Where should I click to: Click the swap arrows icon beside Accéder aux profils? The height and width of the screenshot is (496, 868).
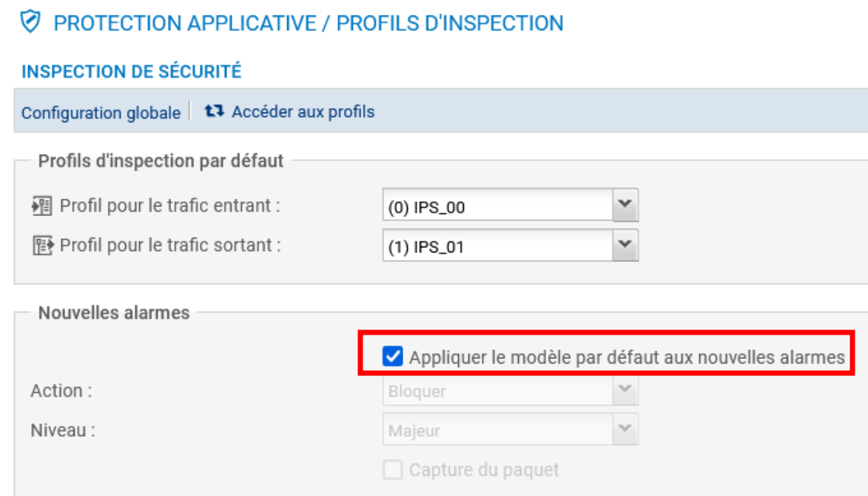click(215, 112)
